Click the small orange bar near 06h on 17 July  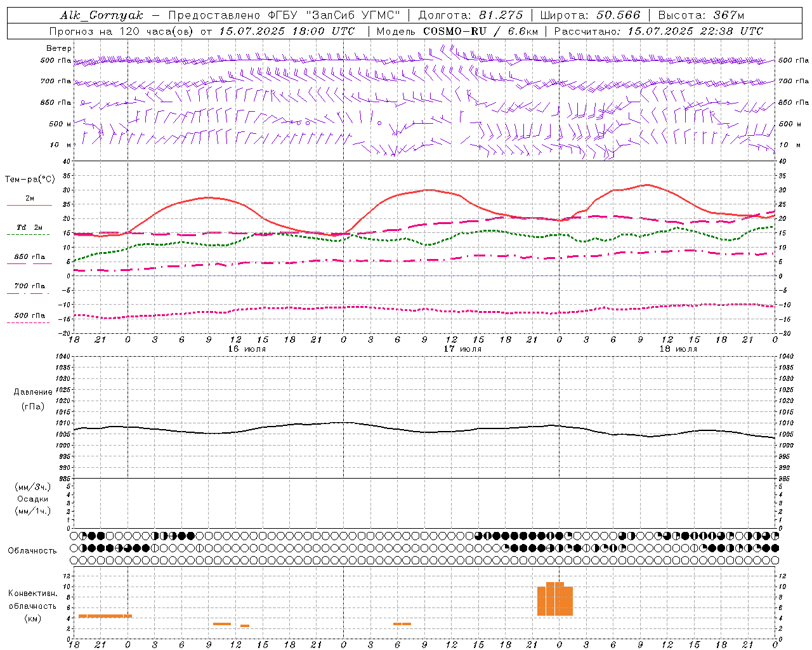(402, 624)
